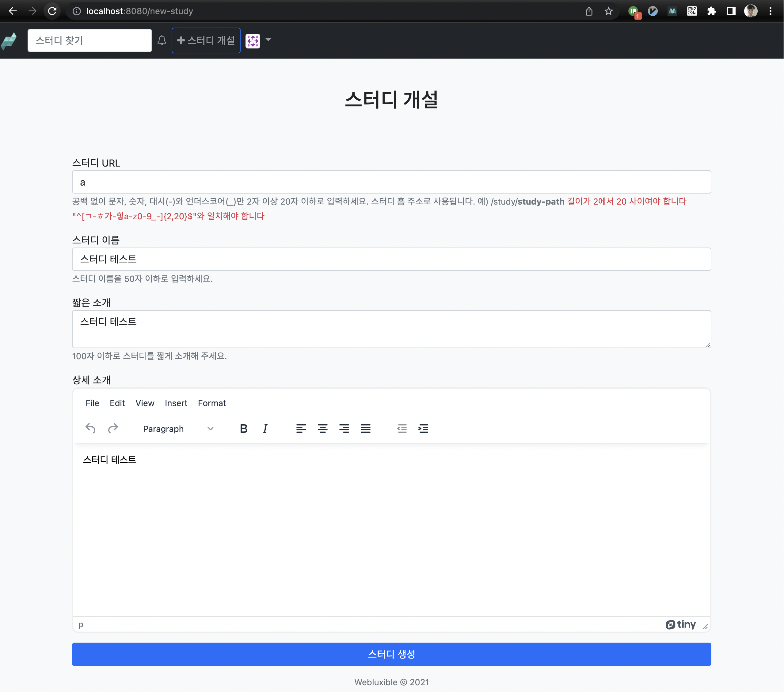Open the editor's Insert menu

coord(176,403)
